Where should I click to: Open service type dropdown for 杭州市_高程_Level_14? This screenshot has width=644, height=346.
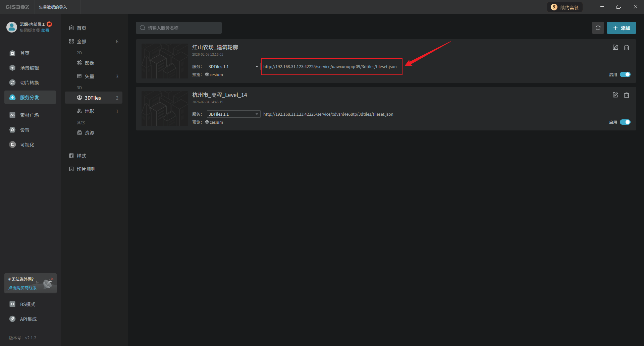[233, 114]
